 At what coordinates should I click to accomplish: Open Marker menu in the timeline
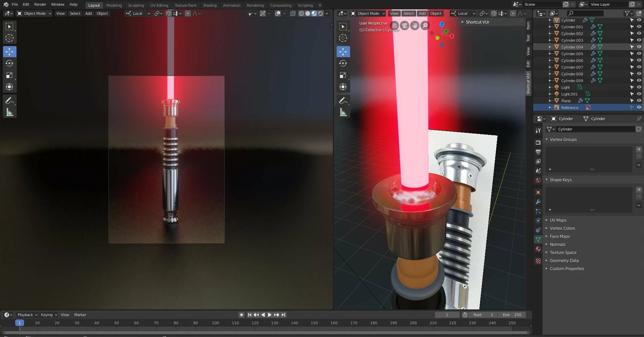[x=80, y=315]
